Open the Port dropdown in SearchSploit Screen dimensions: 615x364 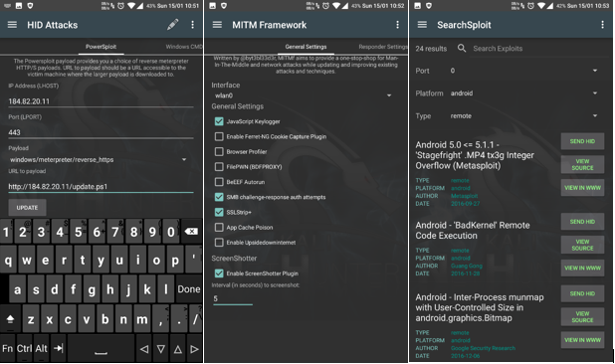click(523, 71)
